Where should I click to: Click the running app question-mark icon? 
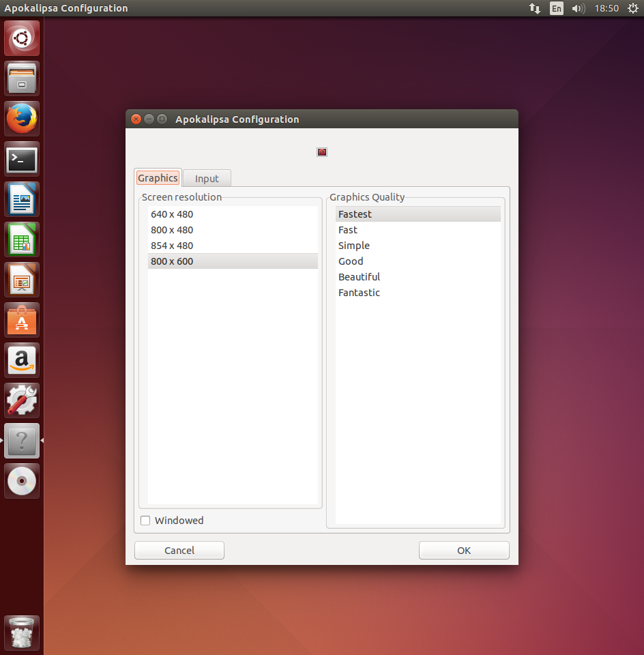click(22, 441)
